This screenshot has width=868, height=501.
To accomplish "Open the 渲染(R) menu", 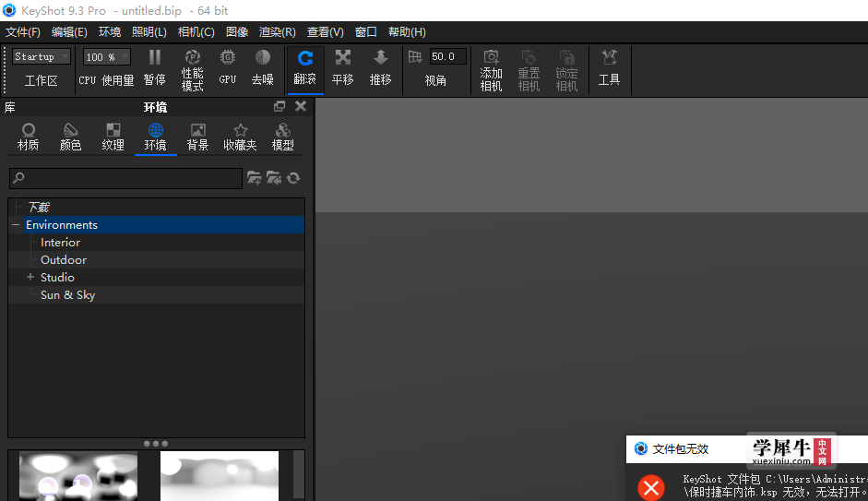I will 278,32.
